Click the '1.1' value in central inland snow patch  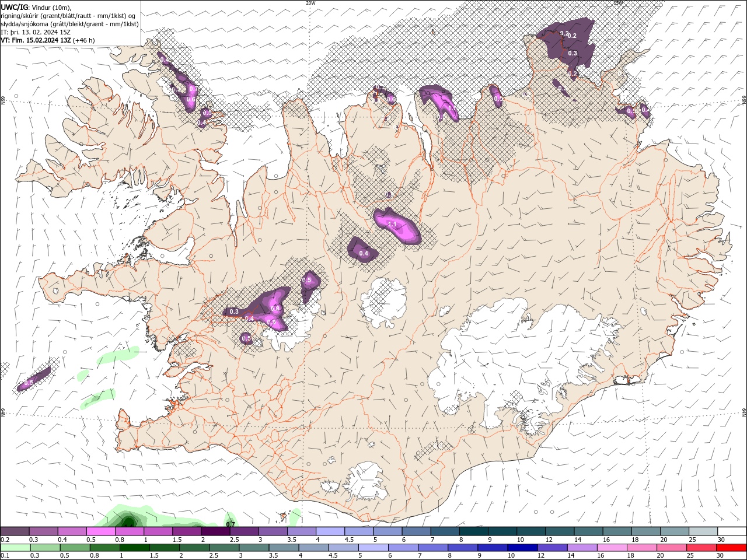tap(392, 224)
